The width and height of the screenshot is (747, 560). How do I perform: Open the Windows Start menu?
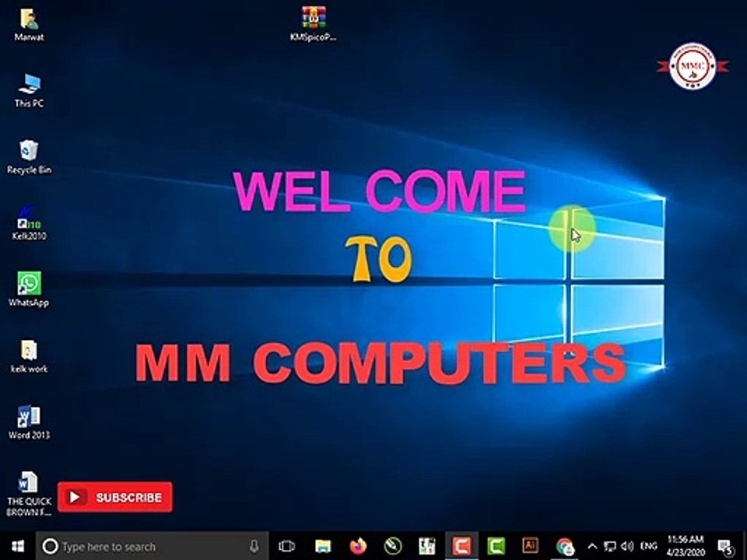pos(18,546)
